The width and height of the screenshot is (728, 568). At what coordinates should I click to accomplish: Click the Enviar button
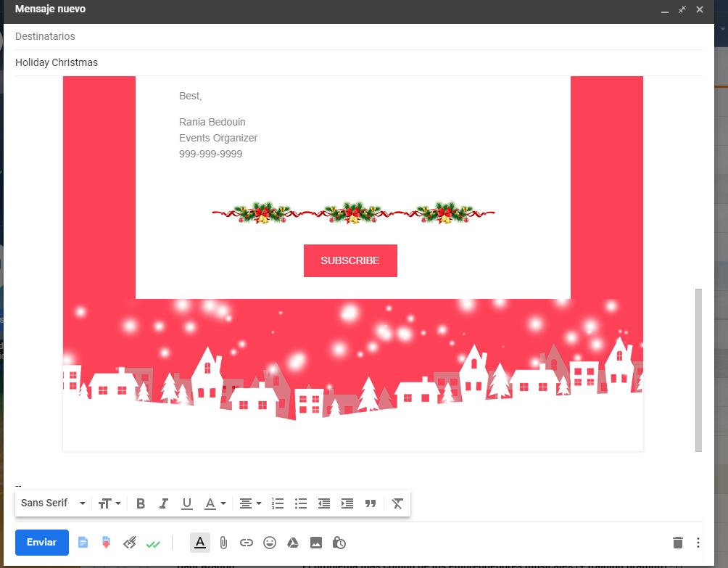pos(41,542)
